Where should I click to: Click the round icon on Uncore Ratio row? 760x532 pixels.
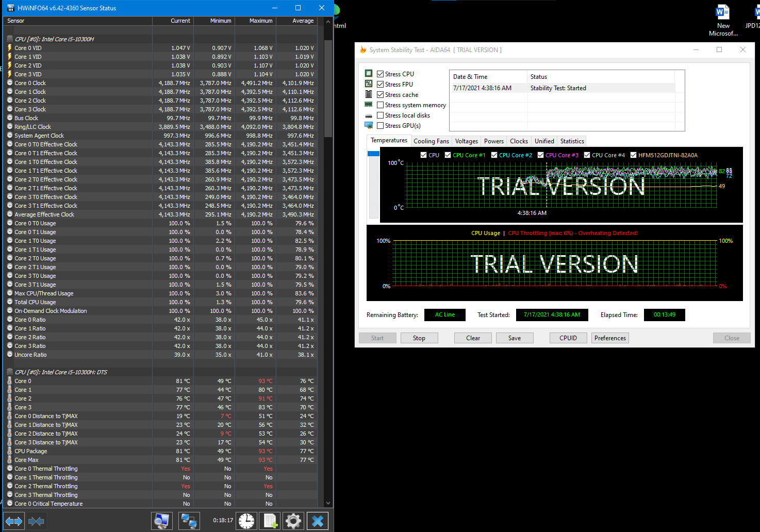click(x=10, y=355)
